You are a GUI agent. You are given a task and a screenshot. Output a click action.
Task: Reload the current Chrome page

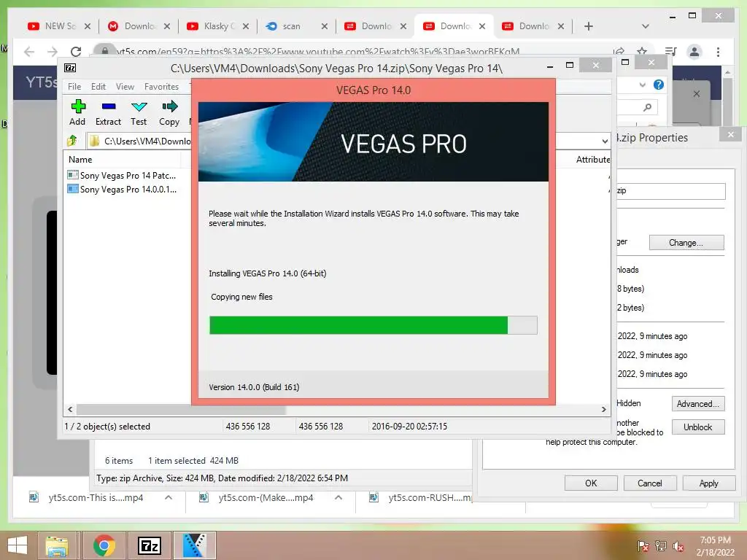(x=76, y=52)
